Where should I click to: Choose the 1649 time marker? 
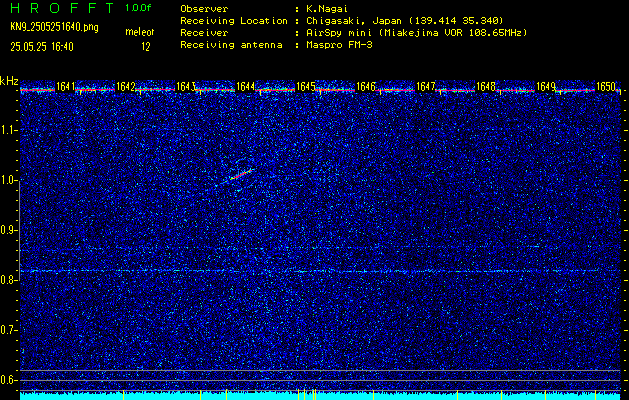tap(546, 86)
